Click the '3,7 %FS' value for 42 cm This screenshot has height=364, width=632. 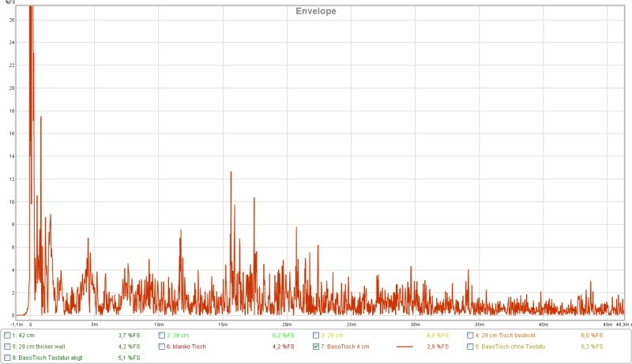pos(129,335)
